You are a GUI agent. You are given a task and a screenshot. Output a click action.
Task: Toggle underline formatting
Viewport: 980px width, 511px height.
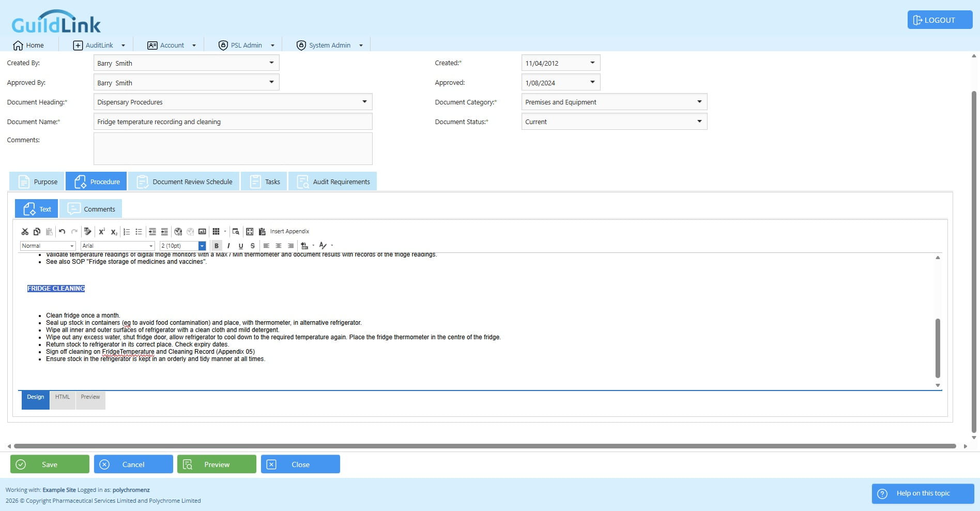tap(240, 246)
